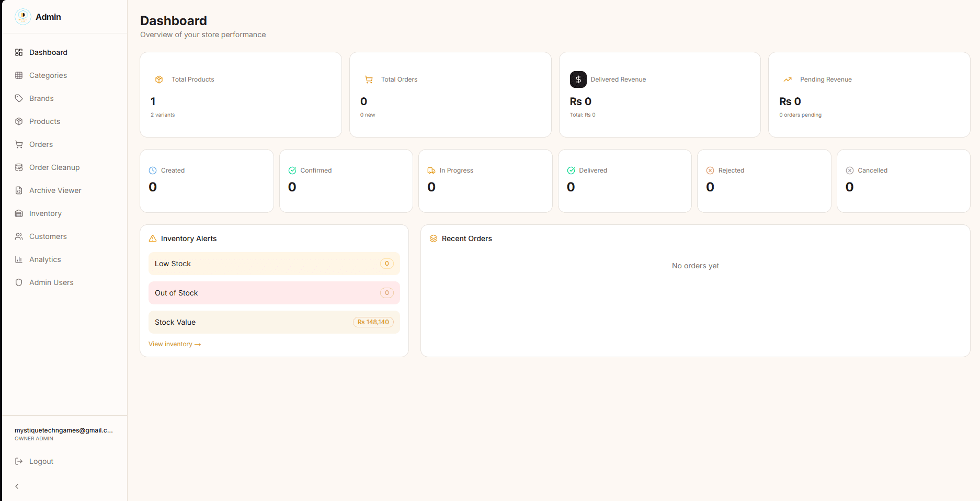
Task: Open the Analytics section
Action: point(65,259)
